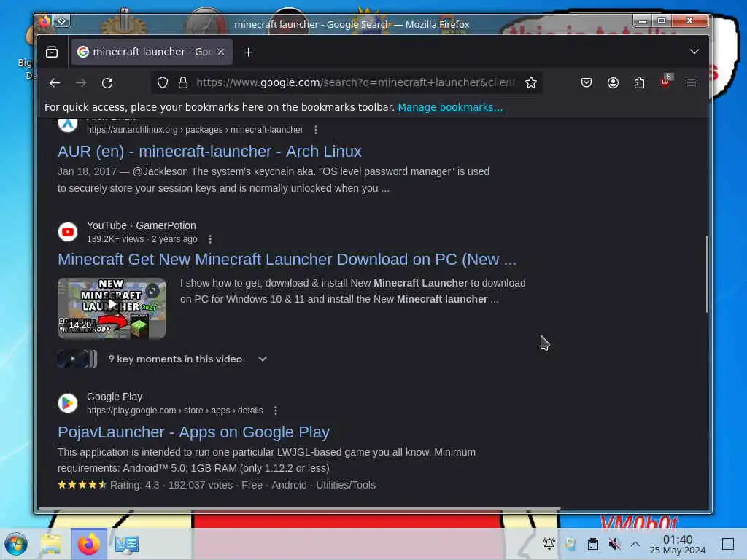Image resolution: width=747 pixels, height=560 pixels.
Task: Click the YouTube · GamerPotion source label
Action: [141, 226]
